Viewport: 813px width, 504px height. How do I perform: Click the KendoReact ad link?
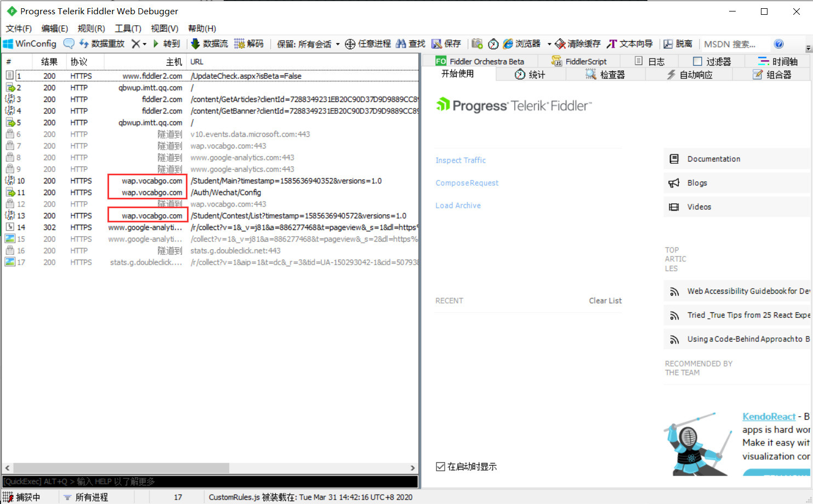[769, 416]
